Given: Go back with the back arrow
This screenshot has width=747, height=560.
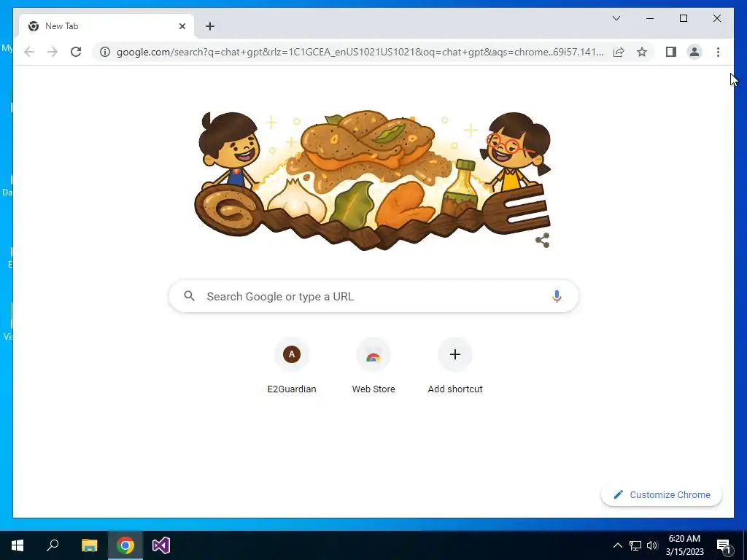Looking at the screenshot, I should (x=29, y=52).
